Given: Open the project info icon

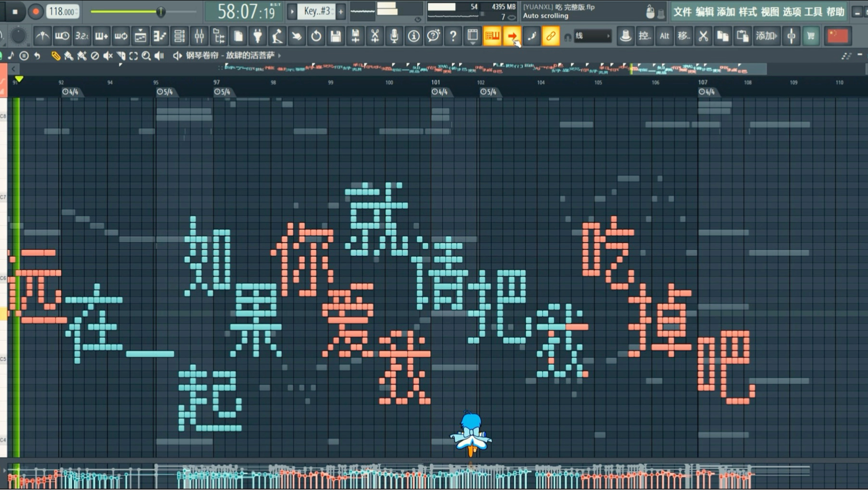Looking at the screenshot, I should pos(414,36).
